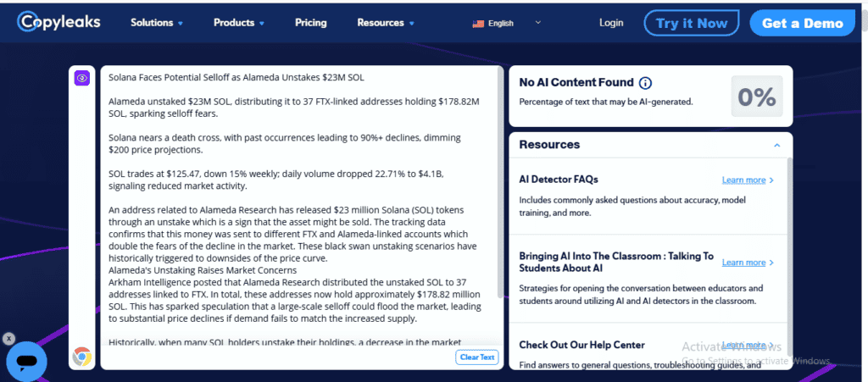Click the 'No AI Content Found' heading
The width and height of the screenshot is (868, 382).
(576, 82)
